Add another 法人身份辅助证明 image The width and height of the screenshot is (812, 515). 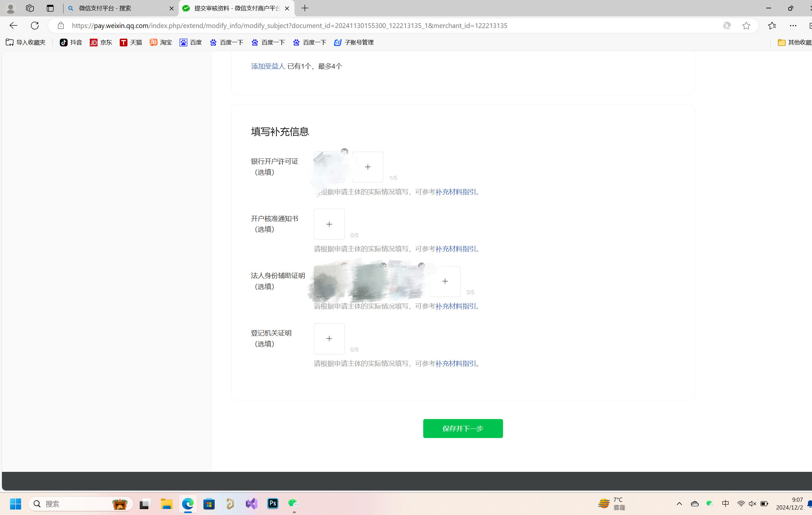445,281
